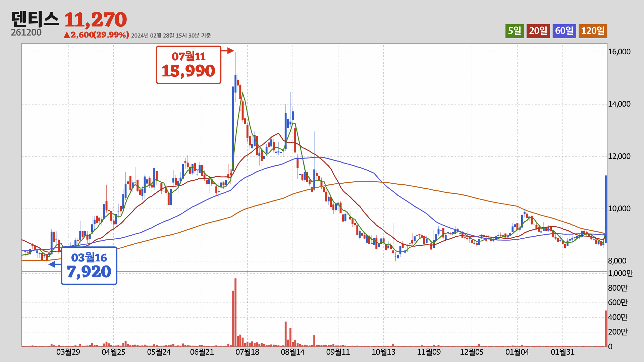This screenshot has width=644, height=362.
Task: Click the 05월24 date axis label
Action: point(159,352)
